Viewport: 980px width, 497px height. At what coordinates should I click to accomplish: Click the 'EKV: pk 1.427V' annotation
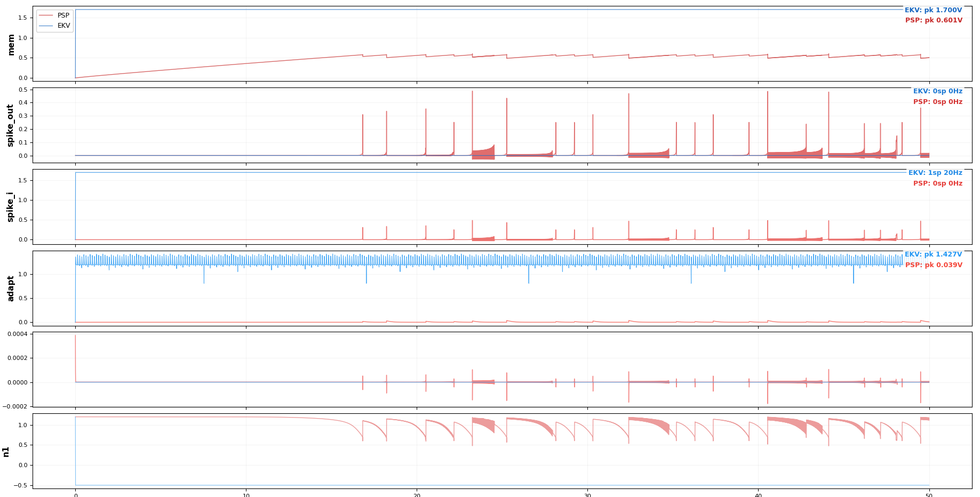(x=934, y=254)
